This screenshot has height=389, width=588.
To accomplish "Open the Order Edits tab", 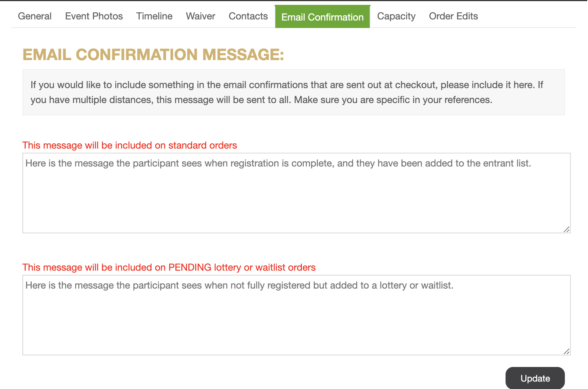I will click(x=453, y=16).
